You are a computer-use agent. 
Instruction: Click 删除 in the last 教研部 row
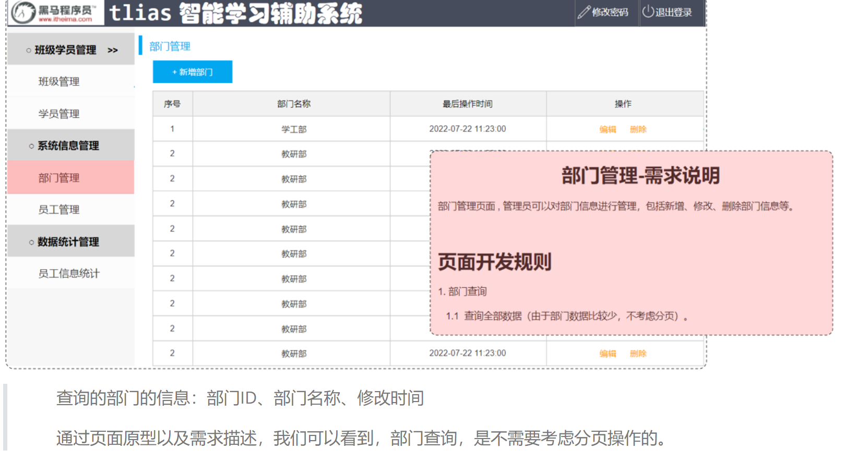pyautogui.click(x=638, y=354)
